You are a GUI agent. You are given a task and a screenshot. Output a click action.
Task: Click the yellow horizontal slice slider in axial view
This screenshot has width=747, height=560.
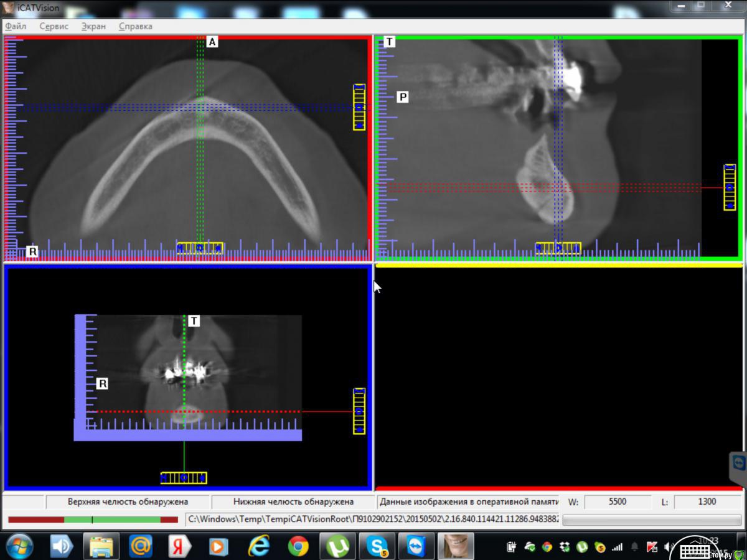pyautogui.click(x=199, y=248)
